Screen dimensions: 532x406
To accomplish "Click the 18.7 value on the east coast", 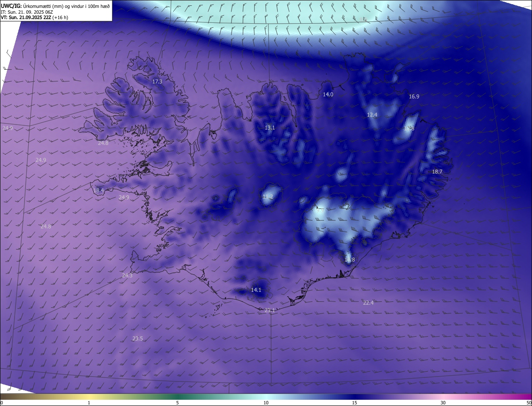I will (x=437, y=172).
